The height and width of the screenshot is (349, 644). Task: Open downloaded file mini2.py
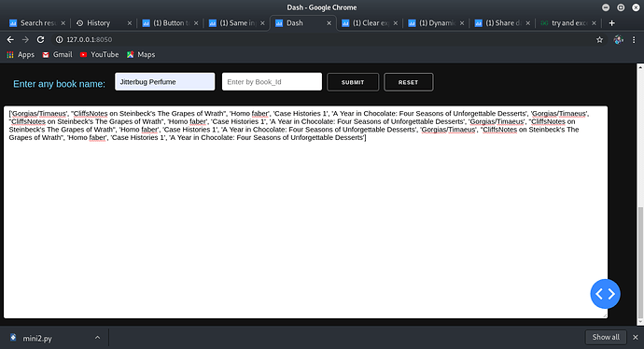click(x=37, y=339)
